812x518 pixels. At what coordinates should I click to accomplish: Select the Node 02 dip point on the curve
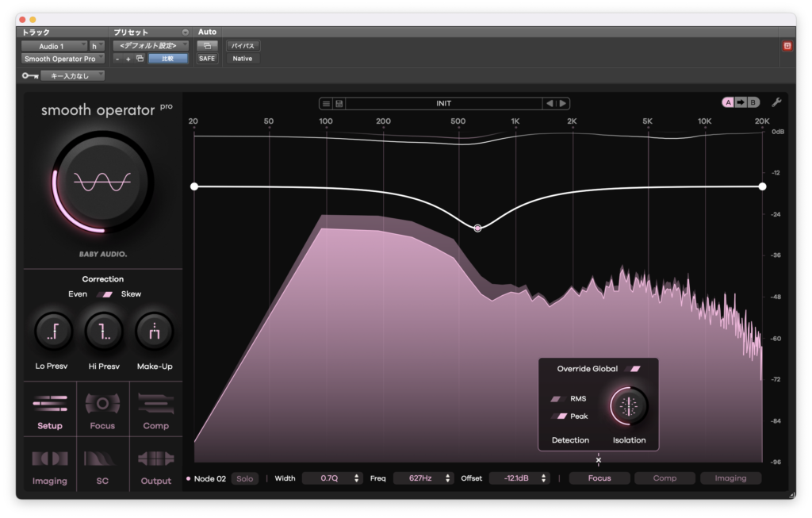[x=477, y=228]
